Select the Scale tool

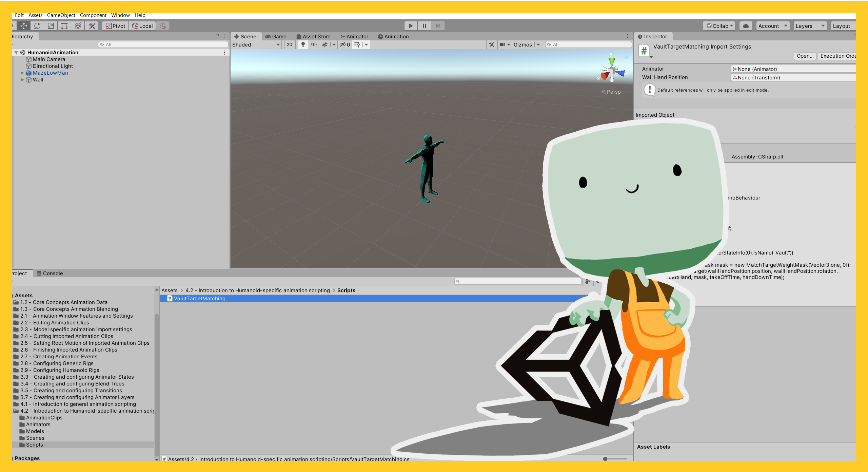(51, 26)
